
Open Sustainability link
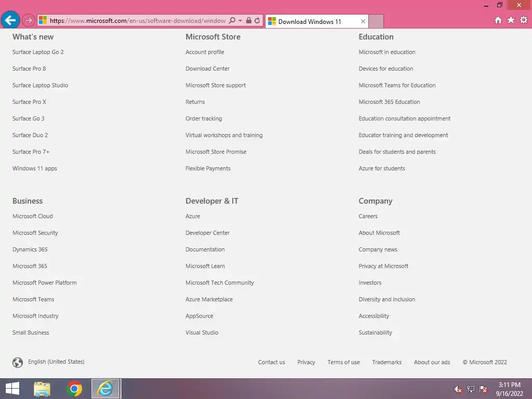tap(375, 332)
